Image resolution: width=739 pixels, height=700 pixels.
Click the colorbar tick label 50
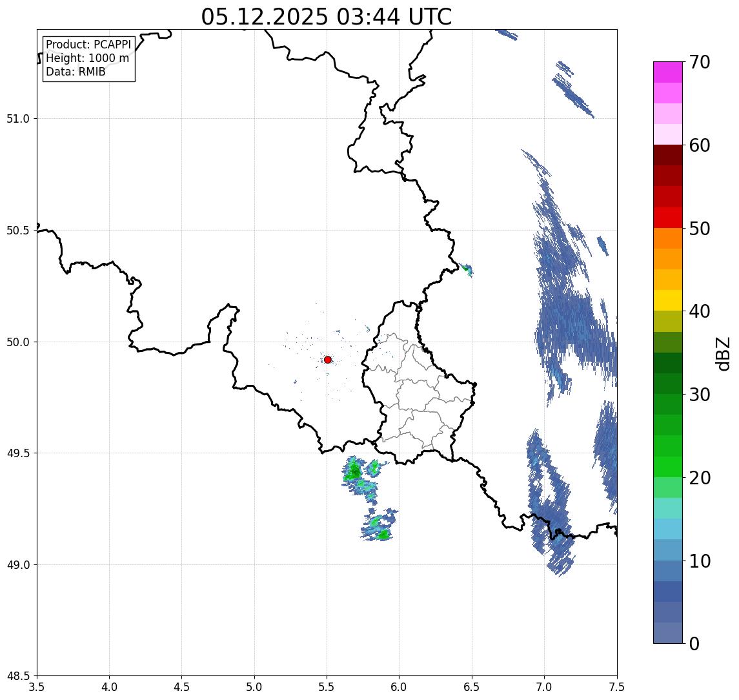coord(700,229)
